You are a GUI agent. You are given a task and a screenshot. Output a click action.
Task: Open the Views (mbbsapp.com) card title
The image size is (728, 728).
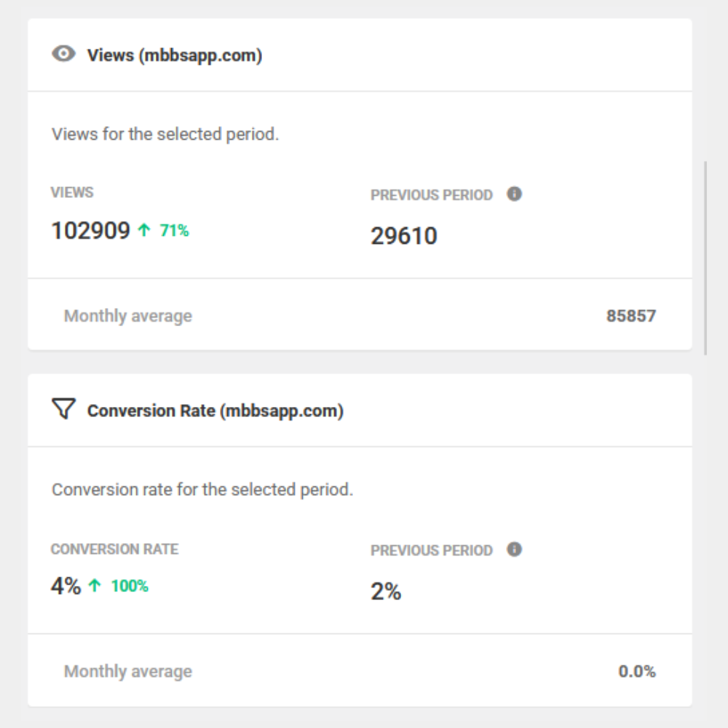175,55
